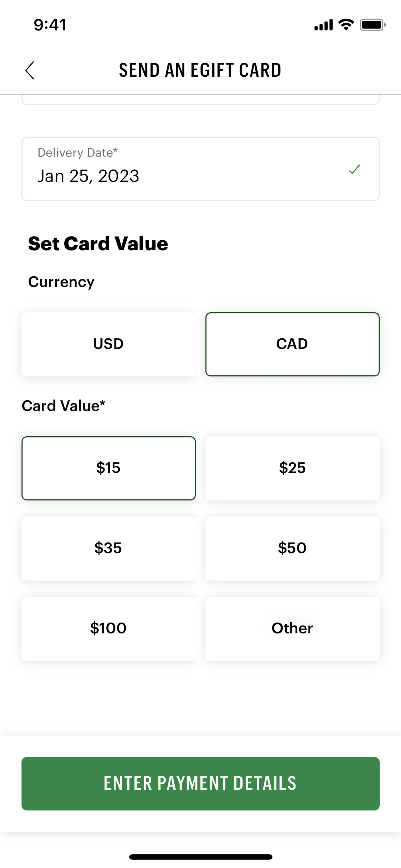Tap the green checkmark in Delivery Date
The width and height of the screenshot is (401, 868).
pyautogui.click(x=354, y=169)
